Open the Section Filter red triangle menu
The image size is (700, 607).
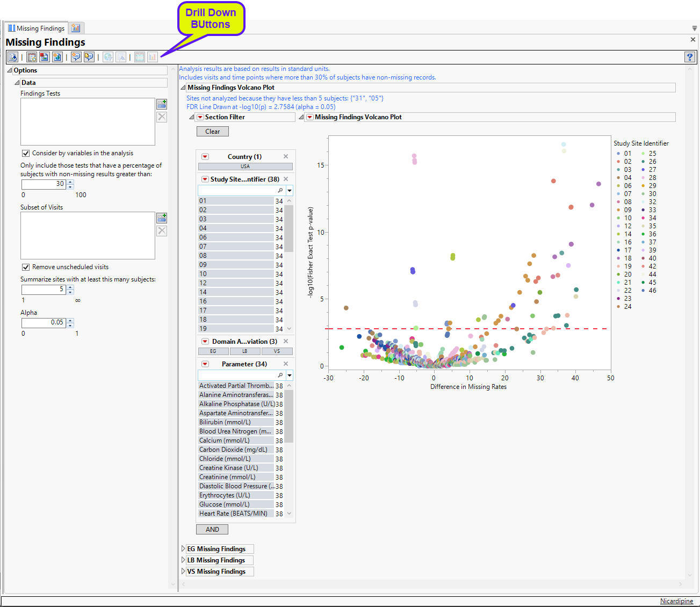pyautogui.click(x=200, y=117)
